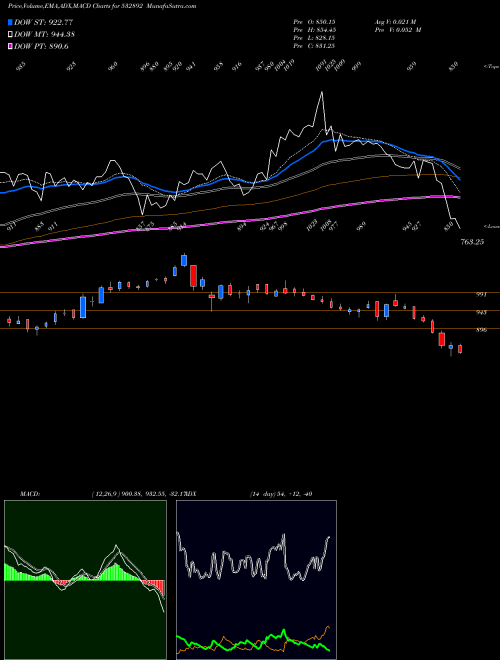Viewport: 500px width, 660px height.
Task: Click the tallest blue candlestick at the peak
Action: tap(184, 260)
